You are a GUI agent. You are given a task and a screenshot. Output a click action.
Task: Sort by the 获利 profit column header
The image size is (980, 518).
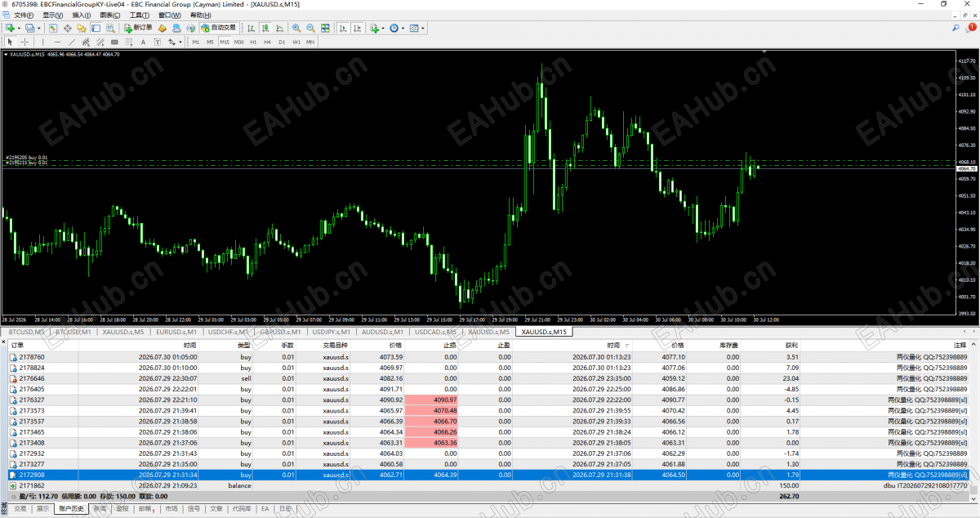(x=790, y=346)
